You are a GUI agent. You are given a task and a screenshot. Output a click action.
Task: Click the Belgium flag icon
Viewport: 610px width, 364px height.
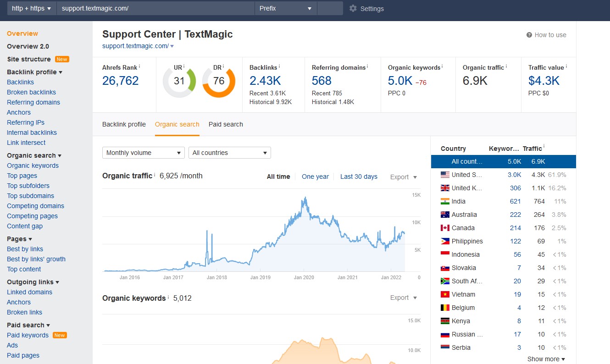coord(445,308)
